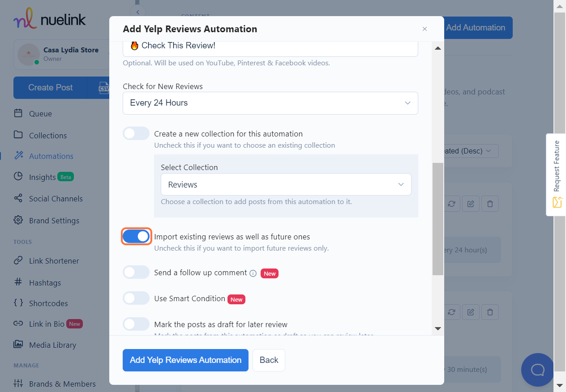Click the refresh icon on second automation card
This screenshot has height=392, width=566.
(451, 312)
